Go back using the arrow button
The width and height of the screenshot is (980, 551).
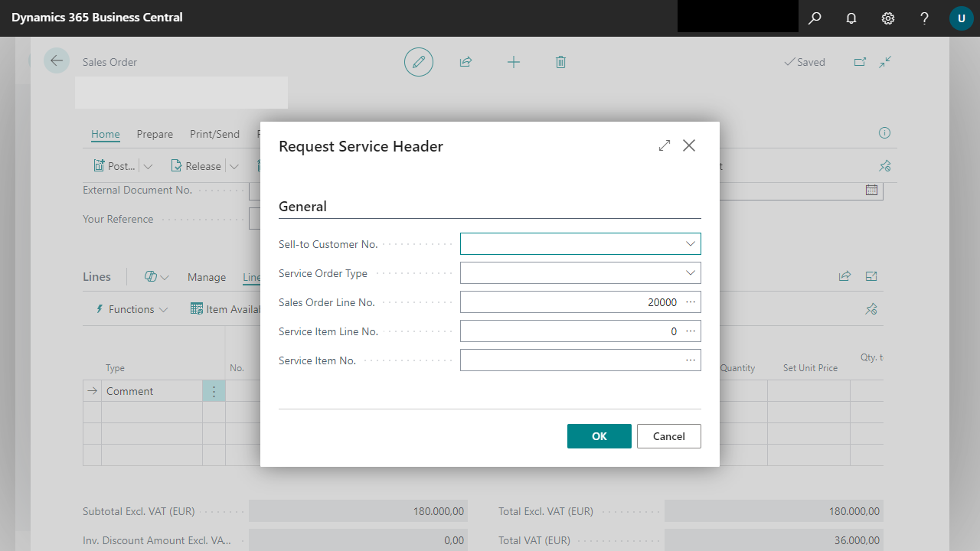pyautogui.click(x=57, y=61)
